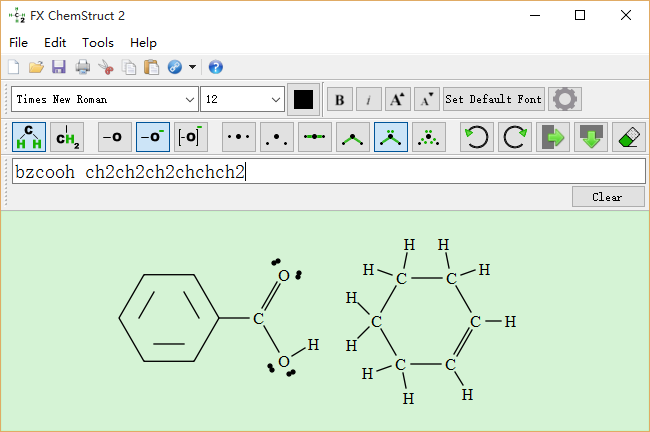Click the eraser tool icon
The image size is (650, 432).
(629, 136)
